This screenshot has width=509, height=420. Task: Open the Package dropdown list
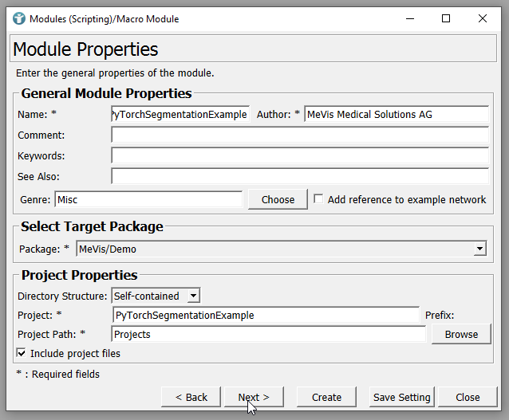pyautogui.click(x=479, y=249)
